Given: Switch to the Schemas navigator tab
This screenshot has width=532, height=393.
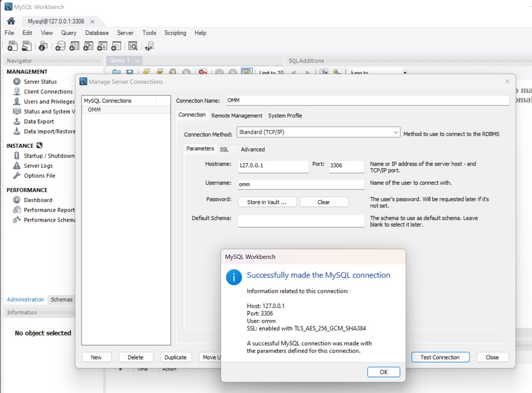Looking at the screenshot, I should 61,300.
